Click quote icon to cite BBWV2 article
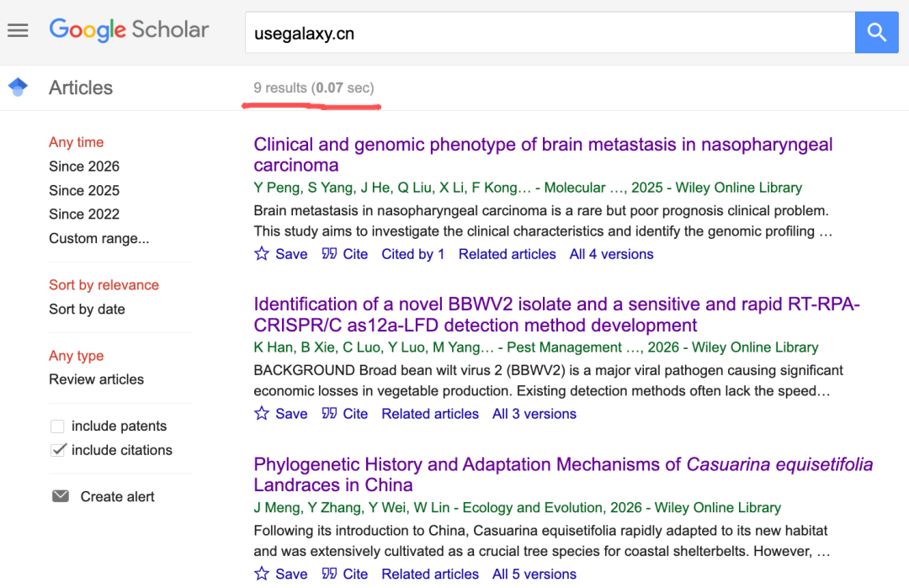Image resolution: width=909 pixels, height=588 pixels. coord(329,414)
